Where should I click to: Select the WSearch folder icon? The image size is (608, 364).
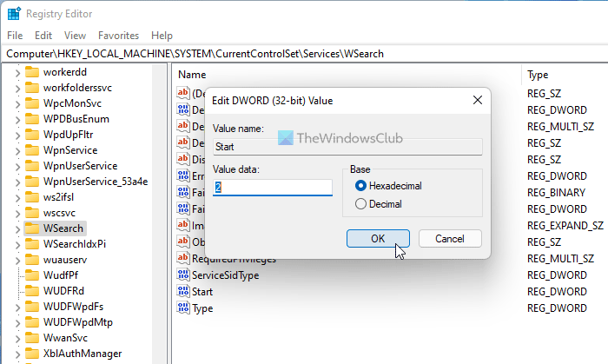click(x=32, y=228)
